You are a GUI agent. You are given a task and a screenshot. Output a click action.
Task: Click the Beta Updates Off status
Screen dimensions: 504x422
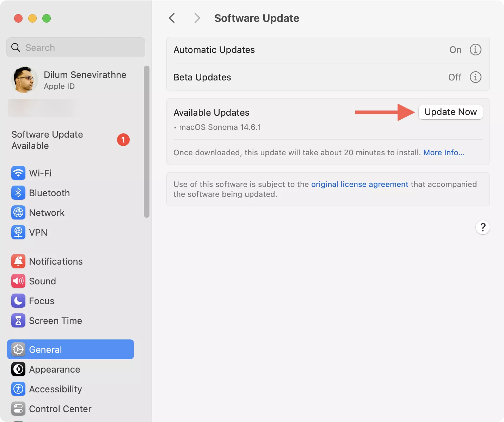click(455, 77)
